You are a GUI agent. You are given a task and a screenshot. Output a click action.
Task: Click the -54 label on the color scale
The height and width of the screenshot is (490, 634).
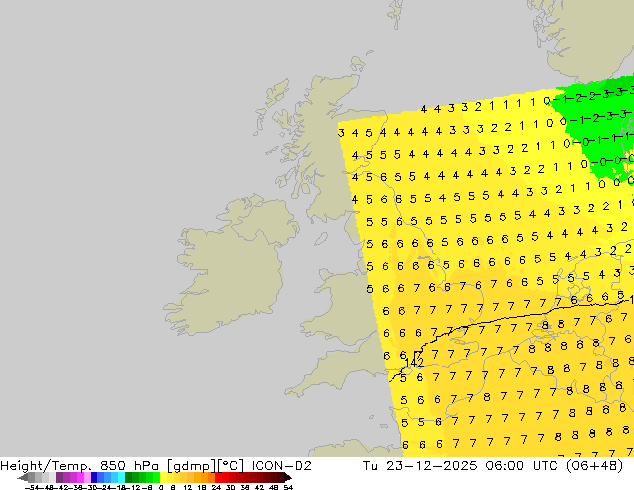[x=32, y=487]
